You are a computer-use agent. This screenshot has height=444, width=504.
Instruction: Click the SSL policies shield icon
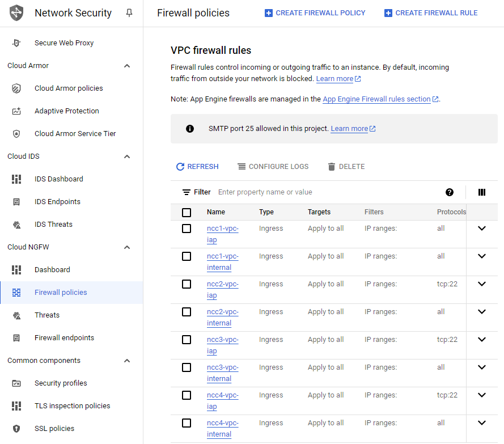pos(16,429)
